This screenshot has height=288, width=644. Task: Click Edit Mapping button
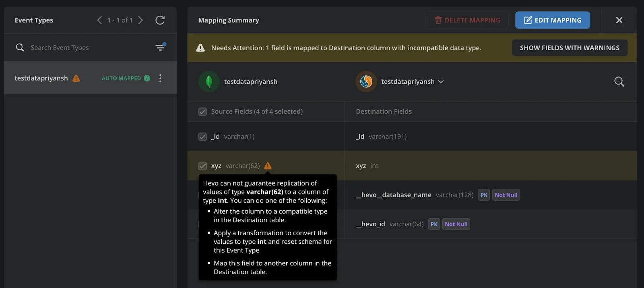coord(553,20)
